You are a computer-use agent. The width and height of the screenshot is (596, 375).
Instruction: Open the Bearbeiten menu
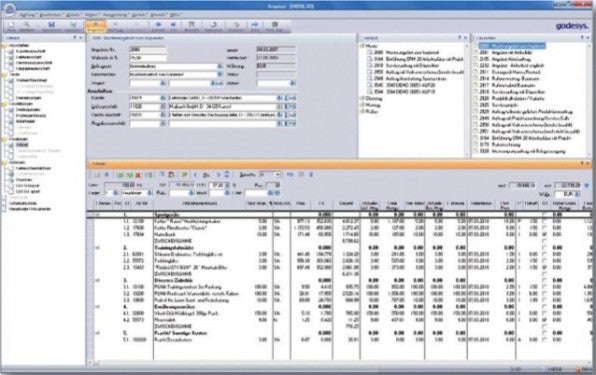click(51, 15)
